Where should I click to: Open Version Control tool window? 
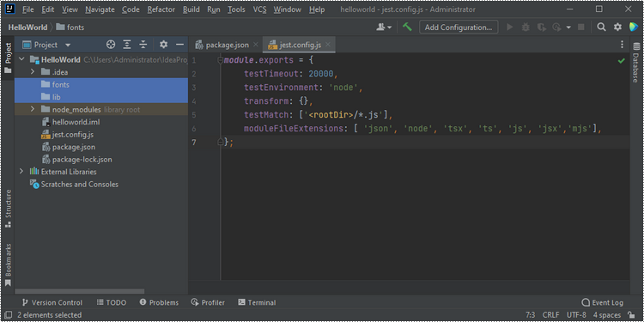[x=52, y=303]
